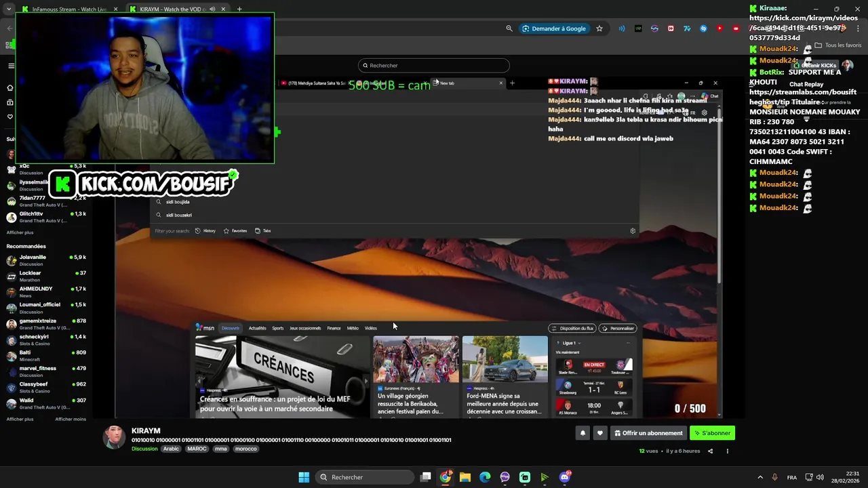This screenshot has width=868, height=488.
Task: Click the sound waves extension icon
Action: [x=622, y=28]
